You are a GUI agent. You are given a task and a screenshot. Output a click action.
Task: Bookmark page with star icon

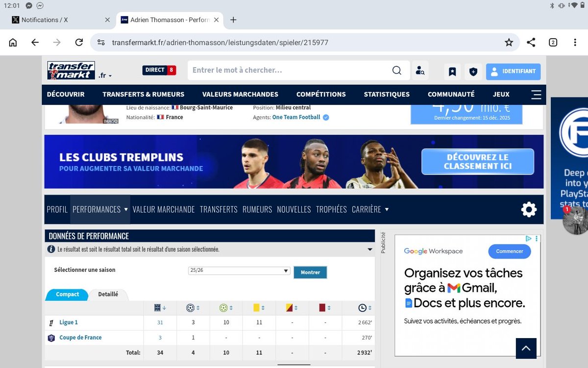pos(509,42)
